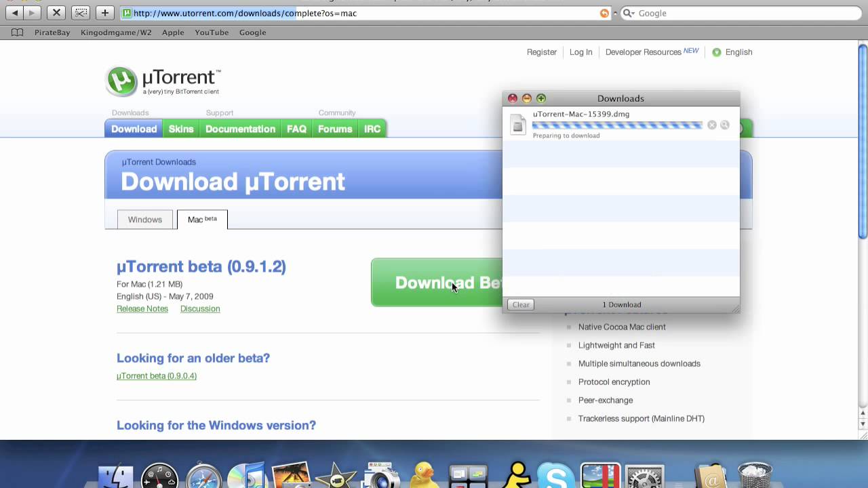Click the download progress bar
The height and width of the screenshot is (488, 868).
[617, 125]
